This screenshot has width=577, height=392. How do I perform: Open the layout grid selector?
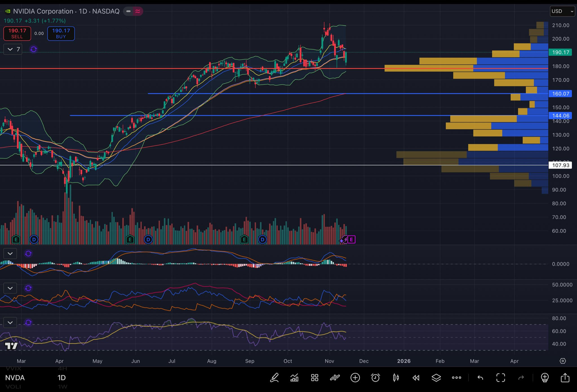314,378
